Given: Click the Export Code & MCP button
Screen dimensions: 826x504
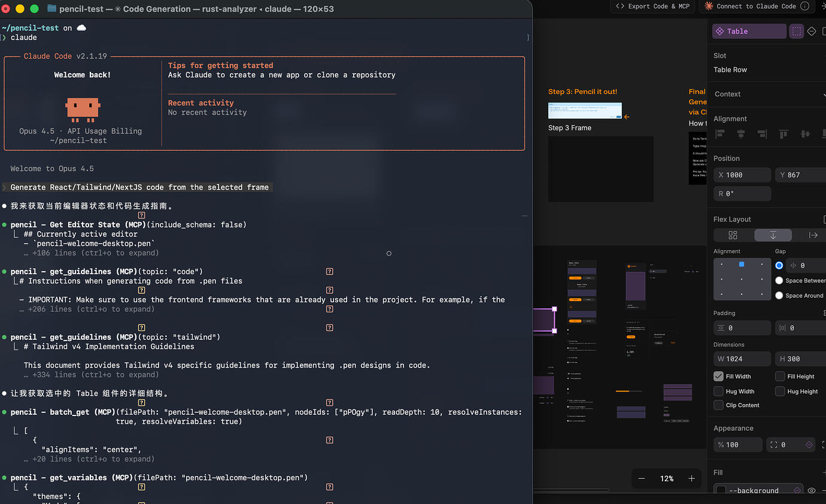Looking at the screenshot, I should point(652,6).
